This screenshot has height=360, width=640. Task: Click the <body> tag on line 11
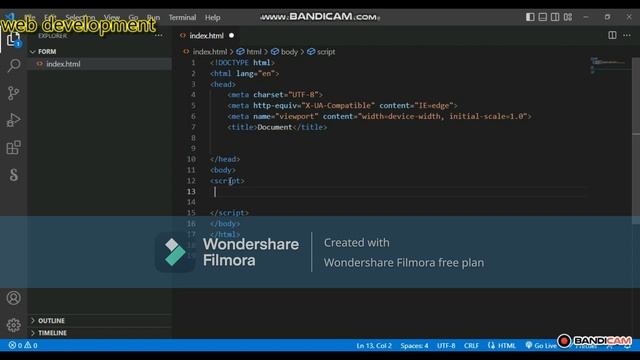[x=223, y=170]
